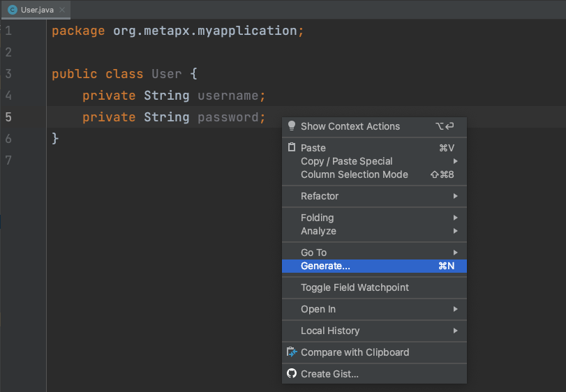The image size is (566, 392).
Task: Click 'String' on the password line
Action: coord(166,118)
